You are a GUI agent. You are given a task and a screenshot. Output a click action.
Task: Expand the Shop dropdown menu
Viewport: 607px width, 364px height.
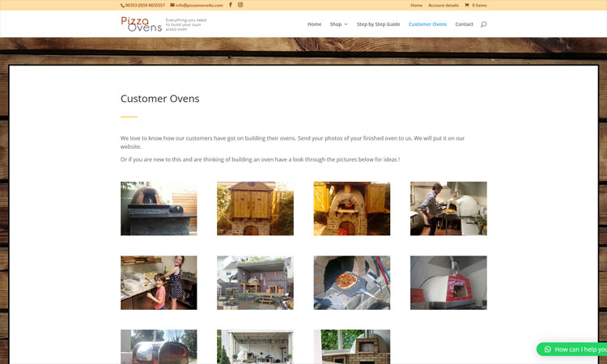pos(339,24)
